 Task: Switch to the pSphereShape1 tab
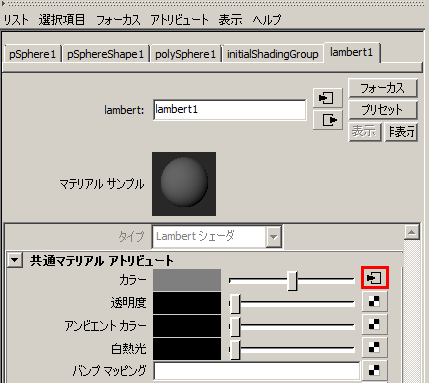click(x=105, y=54)
